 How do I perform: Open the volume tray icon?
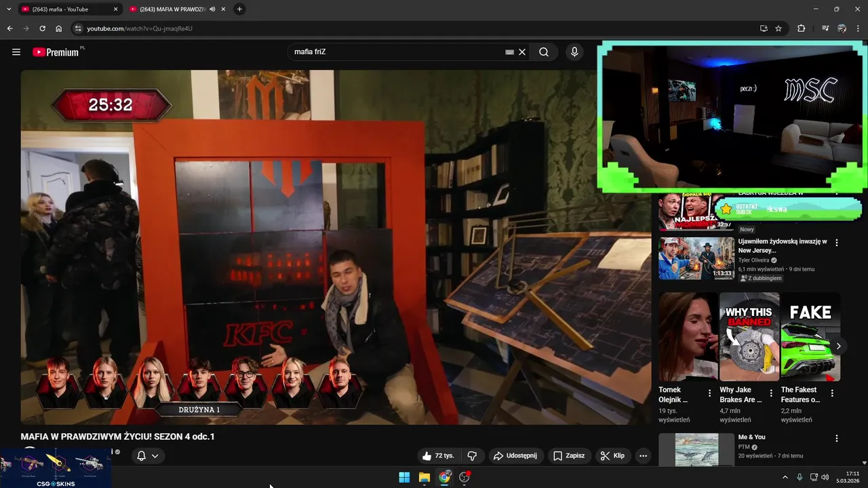click(825, 477)
